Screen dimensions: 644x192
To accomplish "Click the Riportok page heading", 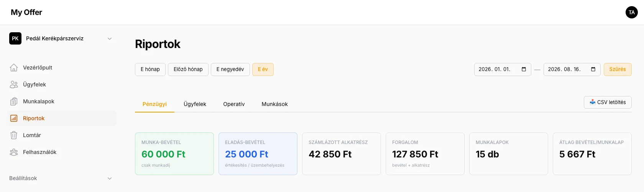I will click(x=158, y=44).
